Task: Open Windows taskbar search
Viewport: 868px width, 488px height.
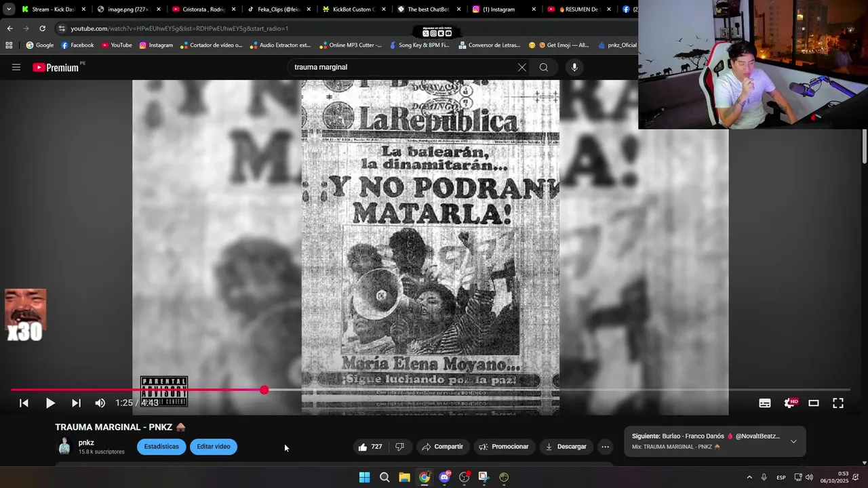Action: tap(384, 477)
